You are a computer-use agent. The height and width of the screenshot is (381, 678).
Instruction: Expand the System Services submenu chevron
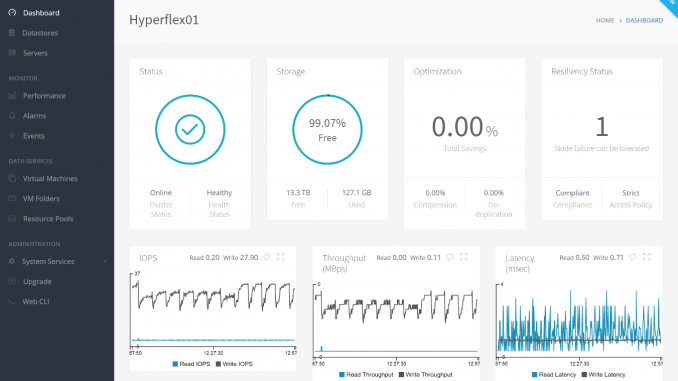point(105,261)
